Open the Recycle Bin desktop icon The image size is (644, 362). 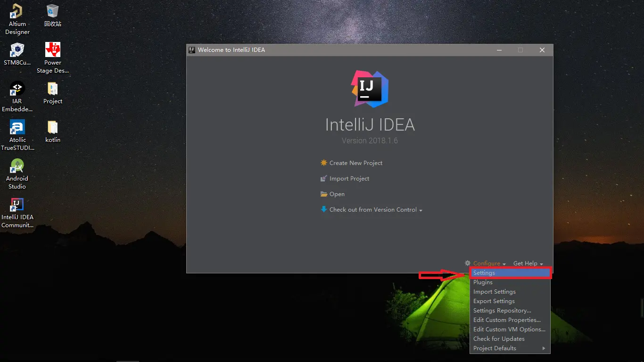53,16
